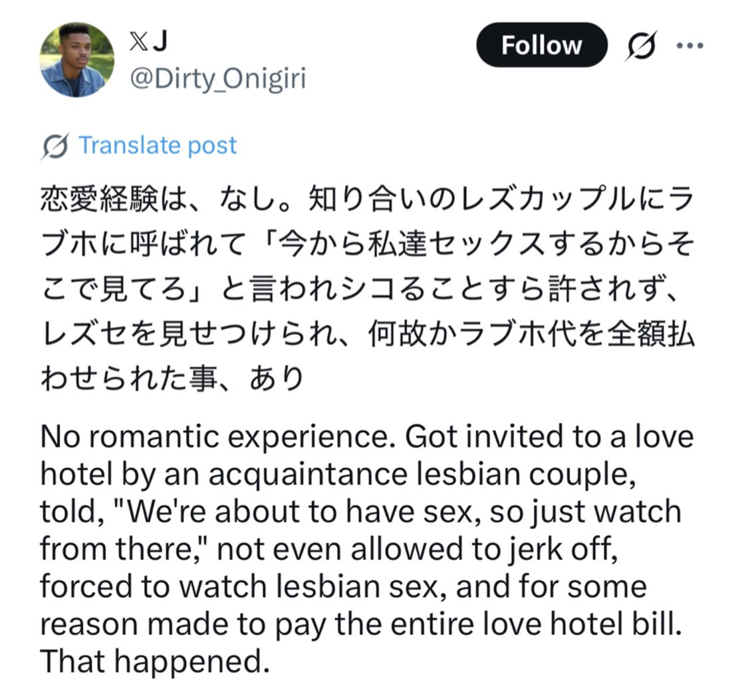Open Grok icon next to Follow
The width and height of the screenshot is (750, 700).
[x=641, y=45]
